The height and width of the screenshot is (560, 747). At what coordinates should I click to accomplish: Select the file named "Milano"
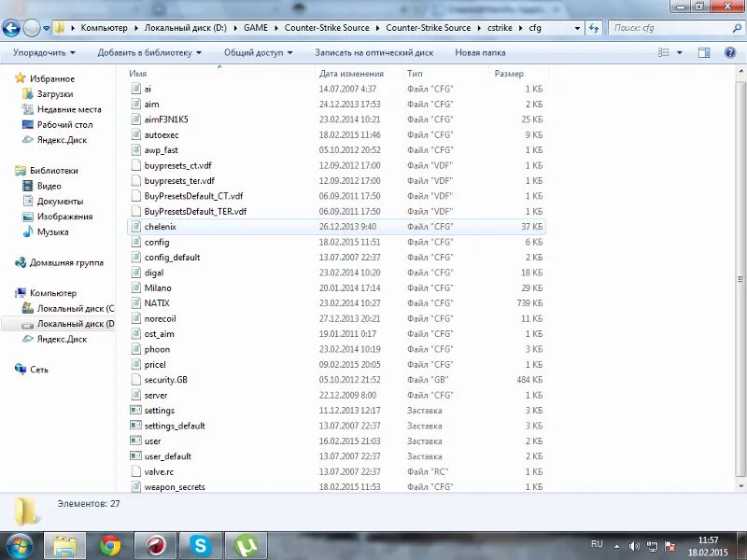click(158, 287)
